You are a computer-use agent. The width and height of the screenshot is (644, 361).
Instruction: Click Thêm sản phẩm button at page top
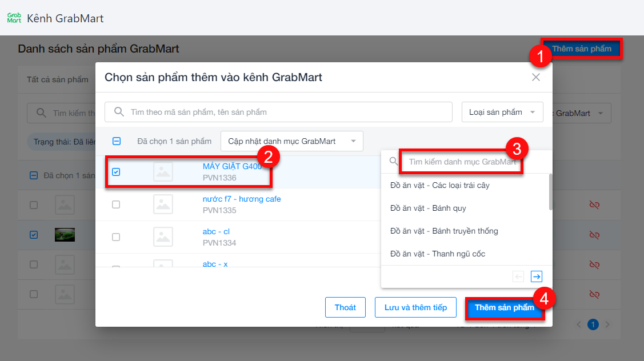[x=582, y=49]
